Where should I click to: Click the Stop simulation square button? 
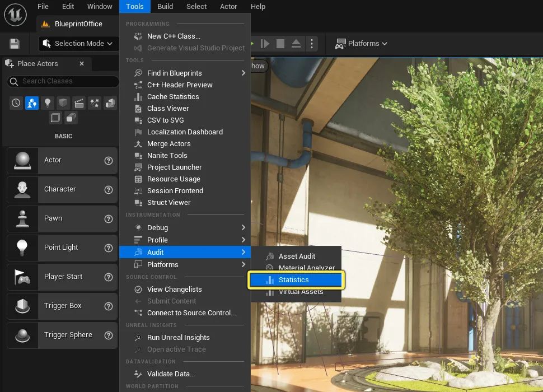[x=280, y=44]
